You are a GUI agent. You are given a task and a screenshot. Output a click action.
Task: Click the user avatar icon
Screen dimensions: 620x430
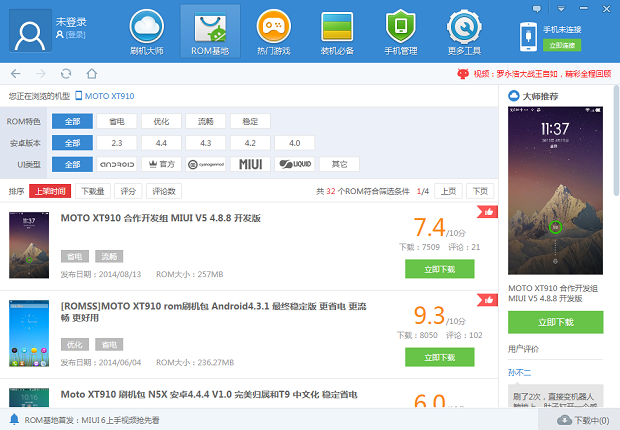point(30,31)
